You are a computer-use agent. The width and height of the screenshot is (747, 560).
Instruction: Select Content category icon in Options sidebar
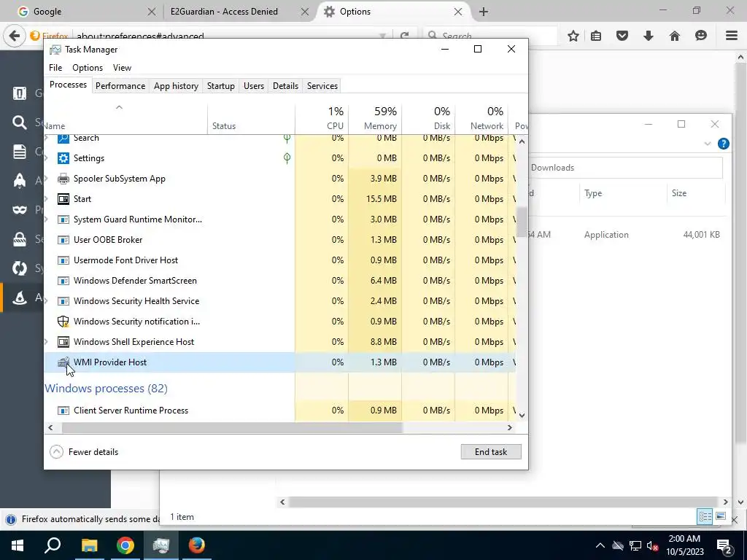(x=20, y=152)
